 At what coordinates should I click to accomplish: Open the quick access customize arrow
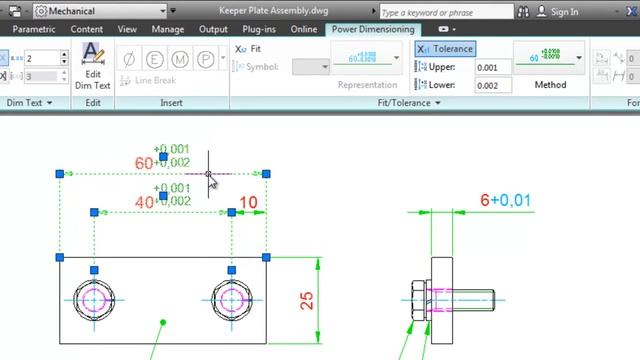(173, 11)
